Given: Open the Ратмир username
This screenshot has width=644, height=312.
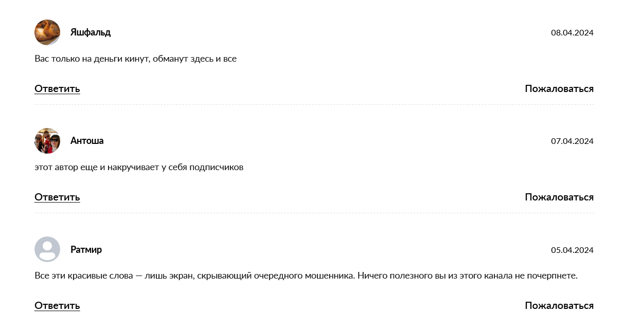Looking at the screenshot, I should (x=86, y=249).
